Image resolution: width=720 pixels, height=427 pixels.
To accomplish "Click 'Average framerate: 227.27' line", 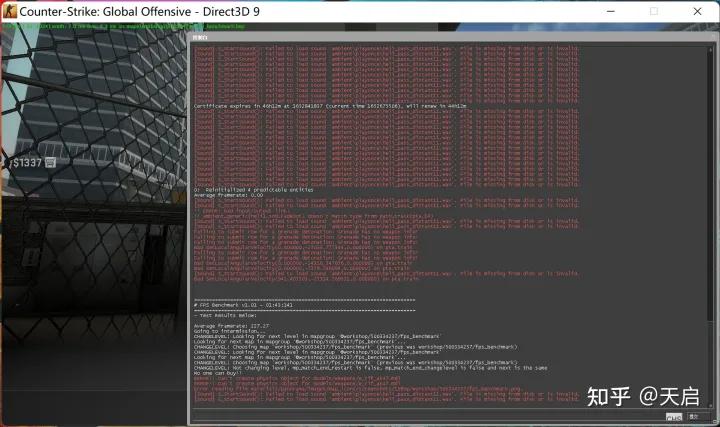I will [231, 326].
